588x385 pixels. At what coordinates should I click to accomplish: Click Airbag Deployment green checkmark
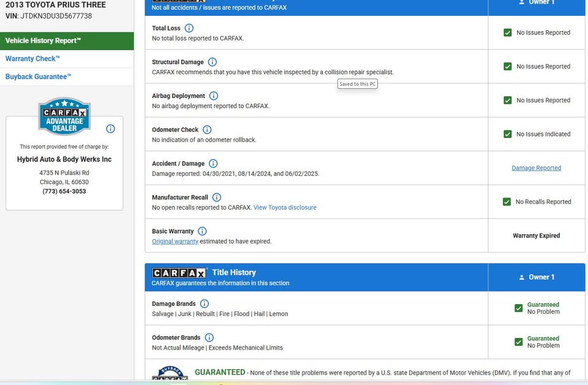(x=507, y=100)
